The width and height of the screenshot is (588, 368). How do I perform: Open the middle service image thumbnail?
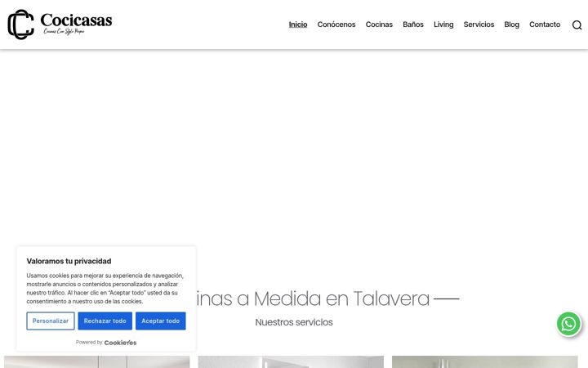click(291, 362)
